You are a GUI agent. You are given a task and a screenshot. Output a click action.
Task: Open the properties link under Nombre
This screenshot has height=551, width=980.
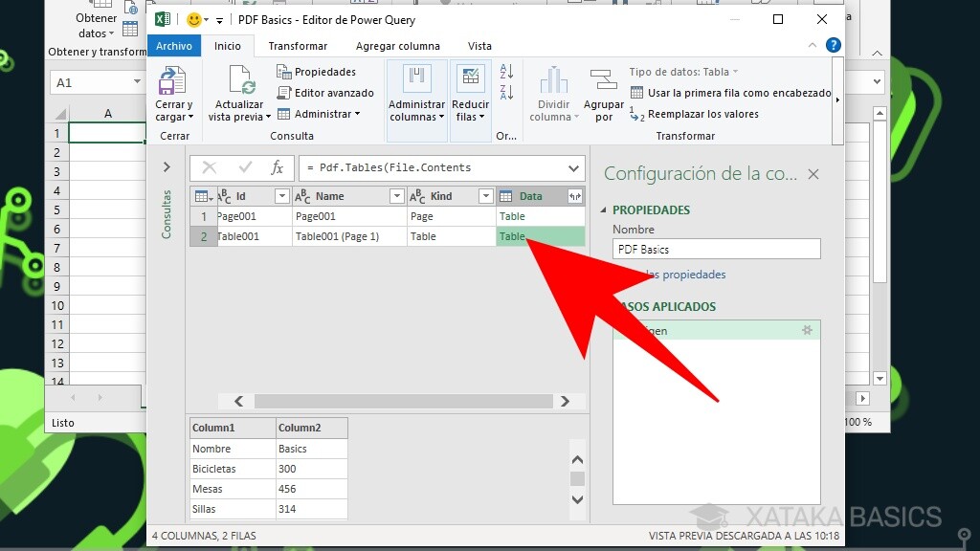[685, 275]
